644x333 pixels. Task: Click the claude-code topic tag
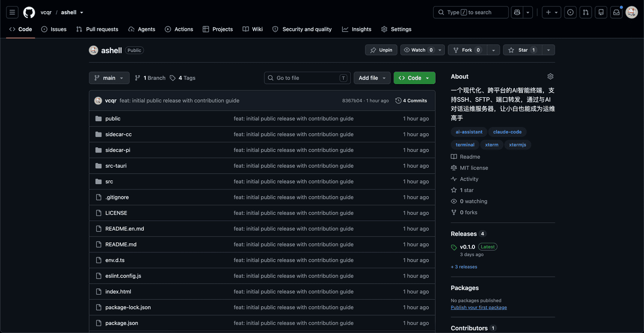click(x=507, y=132)
